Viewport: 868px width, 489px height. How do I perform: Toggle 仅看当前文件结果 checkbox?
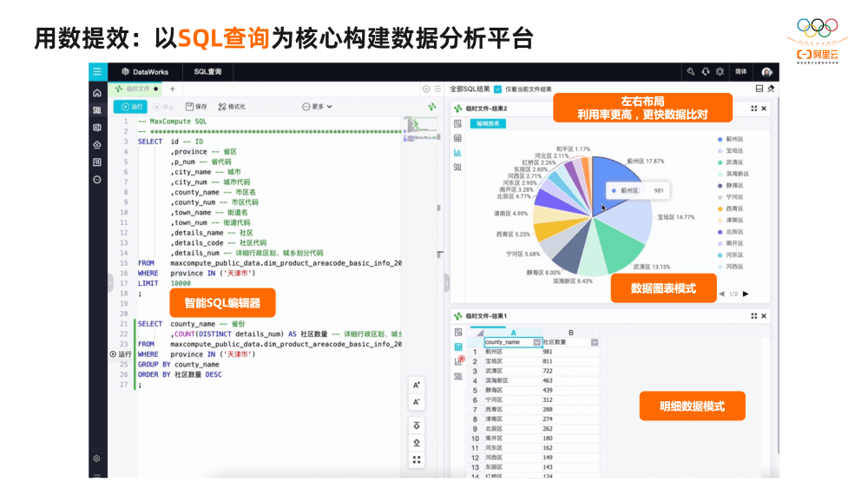click(497, 89)
